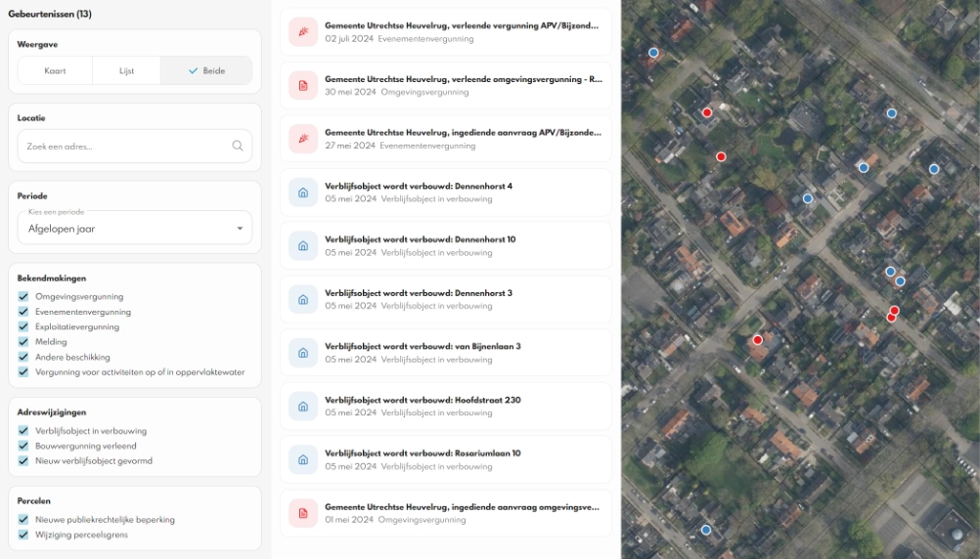Uncheck Wijziging perceelsgrens checkbox
Screen dimensions: 980x559
23,535
